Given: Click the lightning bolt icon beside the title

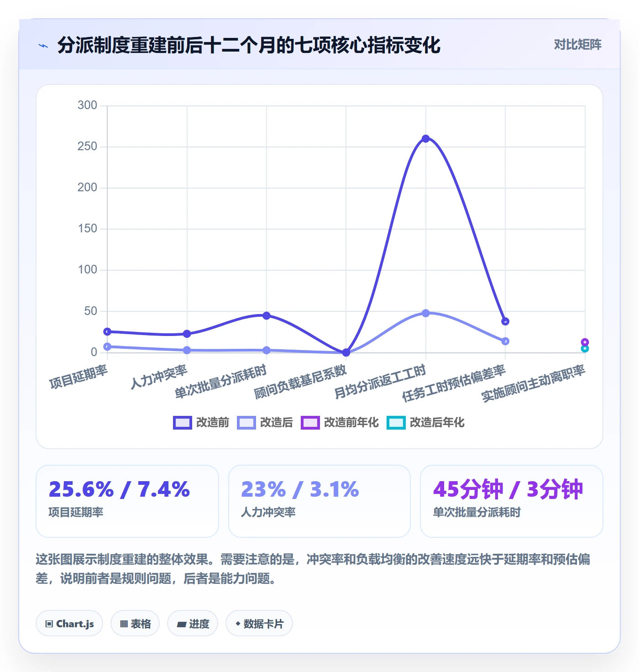Looking at the screenshot, I should (x=43, y=46).
